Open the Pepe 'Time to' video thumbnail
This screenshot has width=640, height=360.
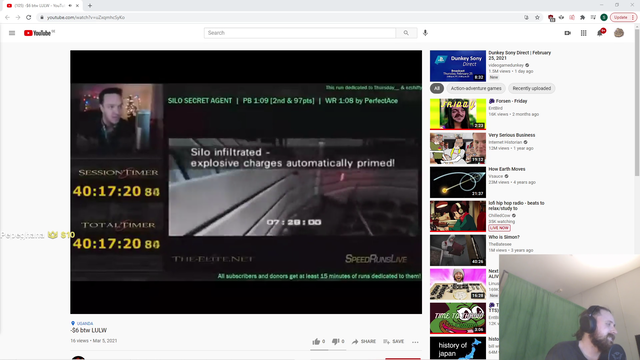click(458, 318)
